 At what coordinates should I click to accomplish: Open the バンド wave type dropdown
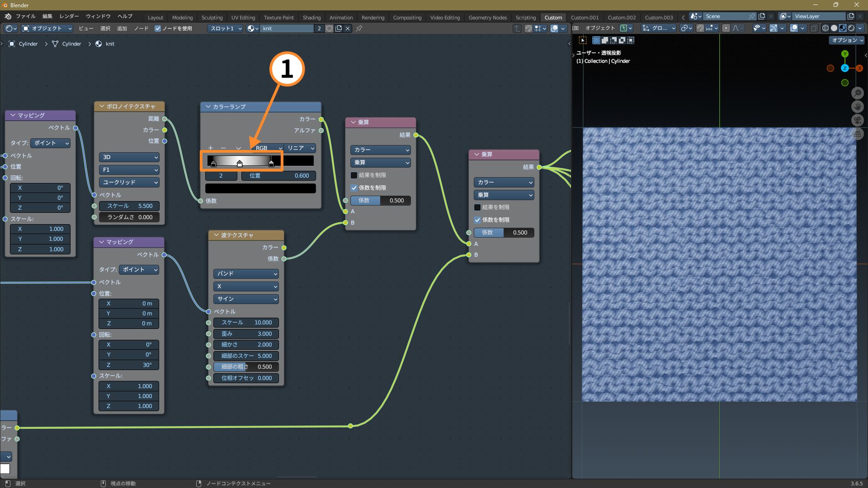click(246, 274)
